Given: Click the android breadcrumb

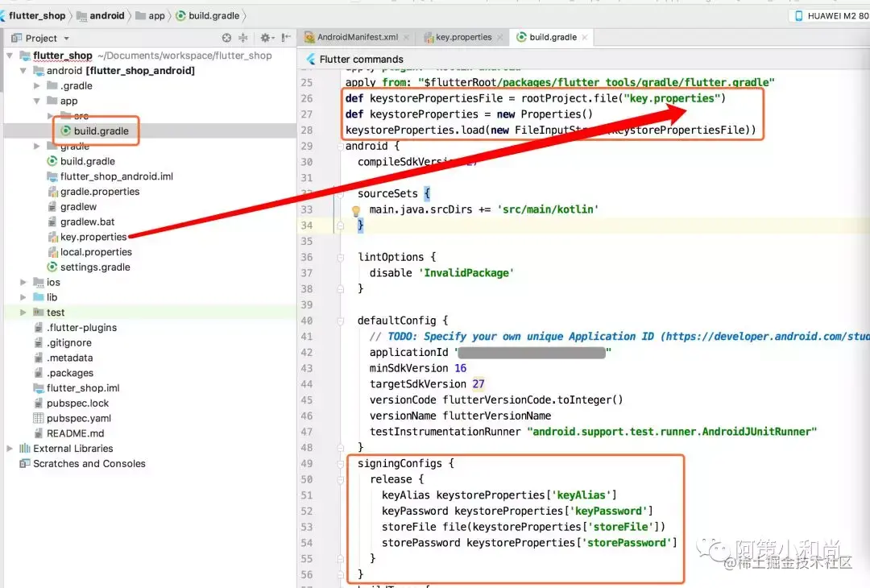Looking at the screenshot, I should pos(101,15).
